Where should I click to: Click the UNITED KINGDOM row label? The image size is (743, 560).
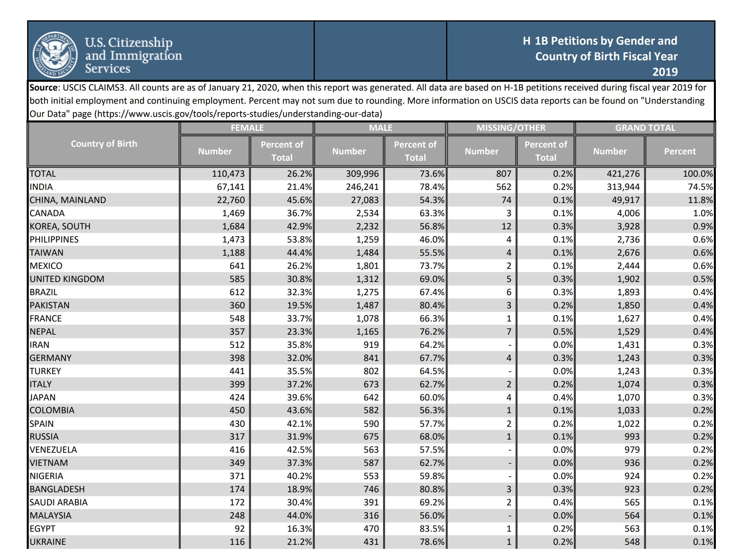[67, 279]
